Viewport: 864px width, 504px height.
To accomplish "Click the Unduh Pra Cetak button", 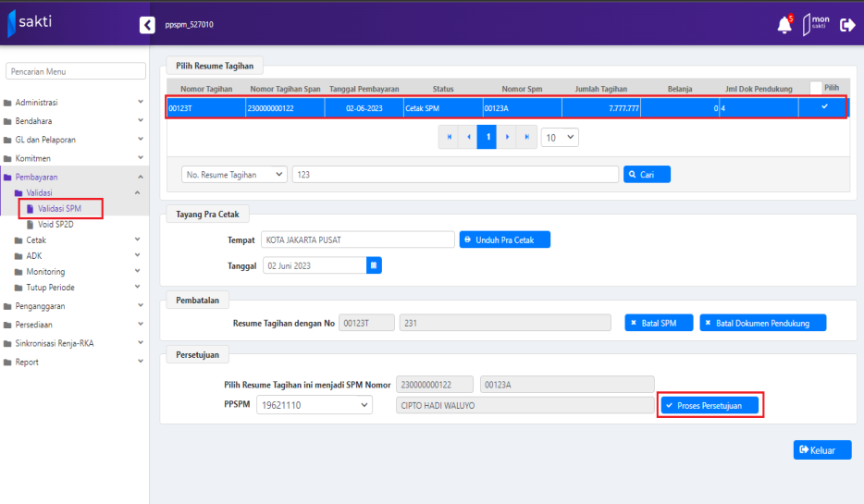I will (504, 240).
